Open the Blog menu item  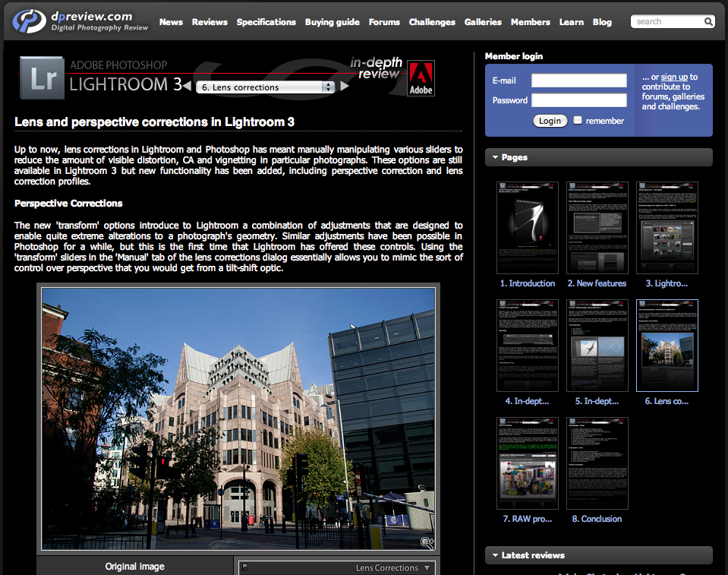click(x=602, y=22)
